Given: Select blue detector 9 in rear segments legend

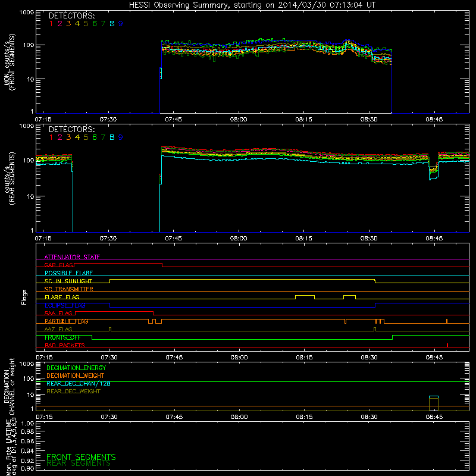Looking at the screenshot, I should (121, 137).
